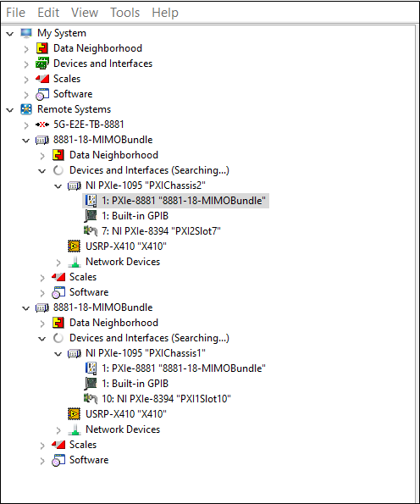Screen dimensions: 420x504
Task: Expand Devices and Interfaces under My System
Action: point(26,64)
